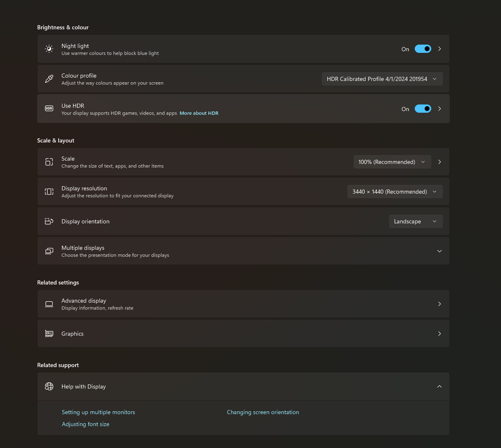Click the HDR badge icon
This screenshot has width=501, height=448.
coord(49,109)
